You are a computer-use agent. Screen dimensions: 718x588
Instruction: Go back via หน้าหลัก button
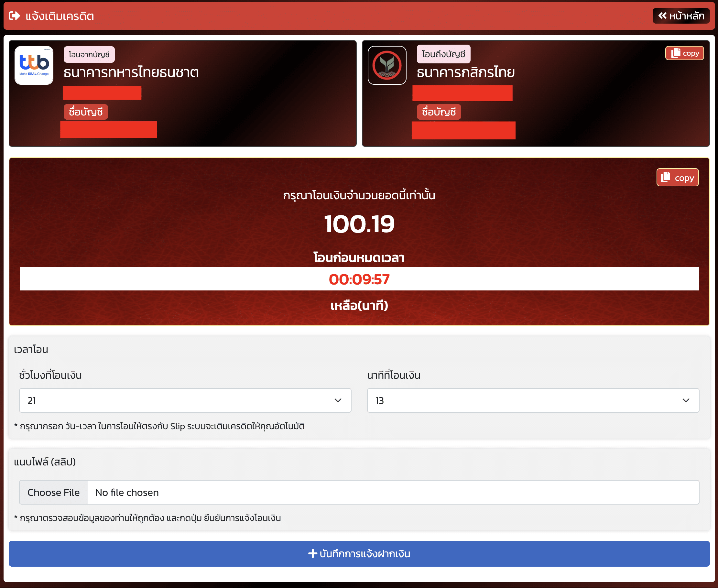click(x=681, y=16)
